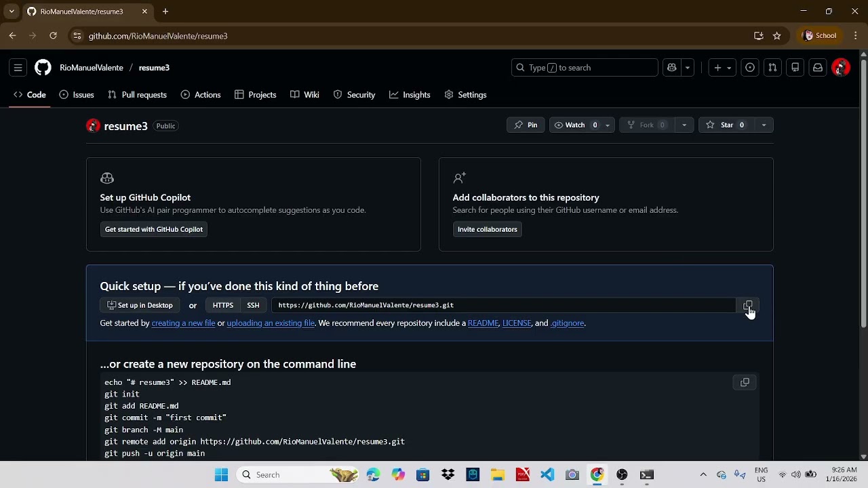
Task: Open the Chrome three-dot menu
Action: pyautogui.click(x=856, y=36)
